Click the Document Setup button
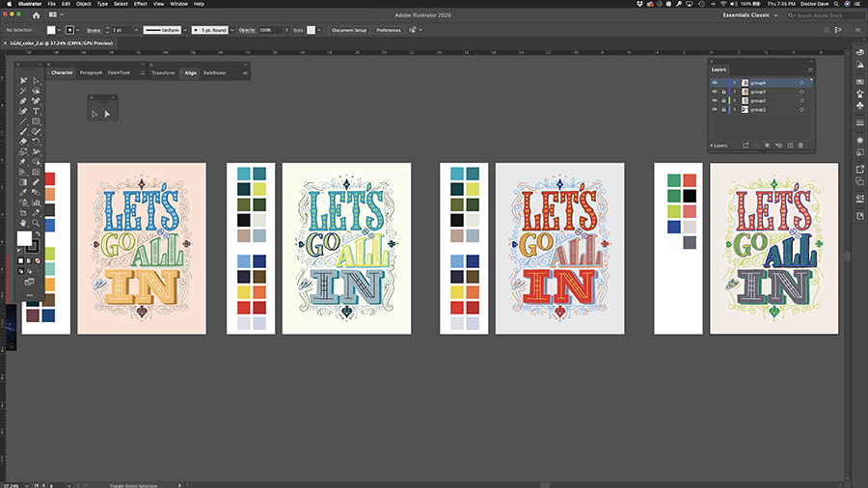Screen dimensions: 868x488 tap(349, 30)
